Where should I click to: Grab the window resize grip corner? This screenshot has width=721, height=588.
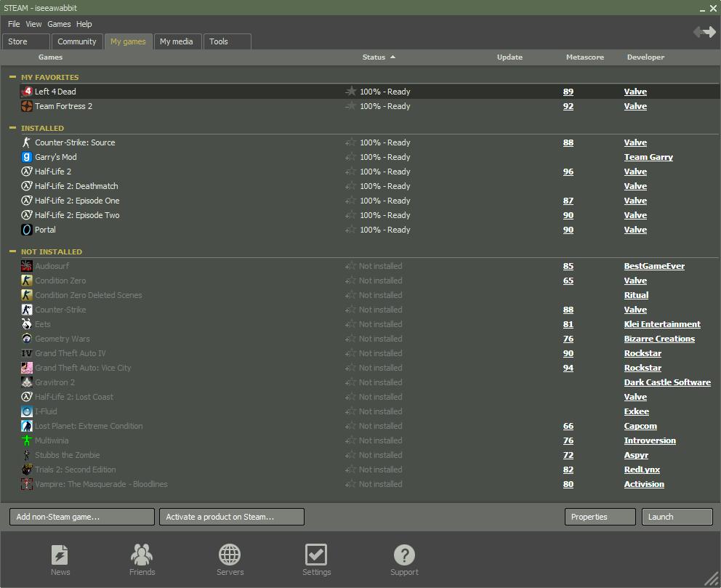[712, 579]
